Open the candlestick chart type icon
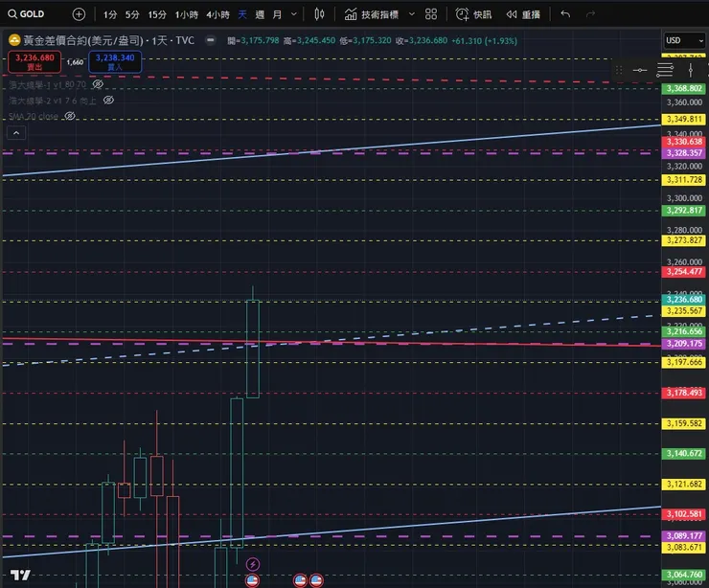 318,14
